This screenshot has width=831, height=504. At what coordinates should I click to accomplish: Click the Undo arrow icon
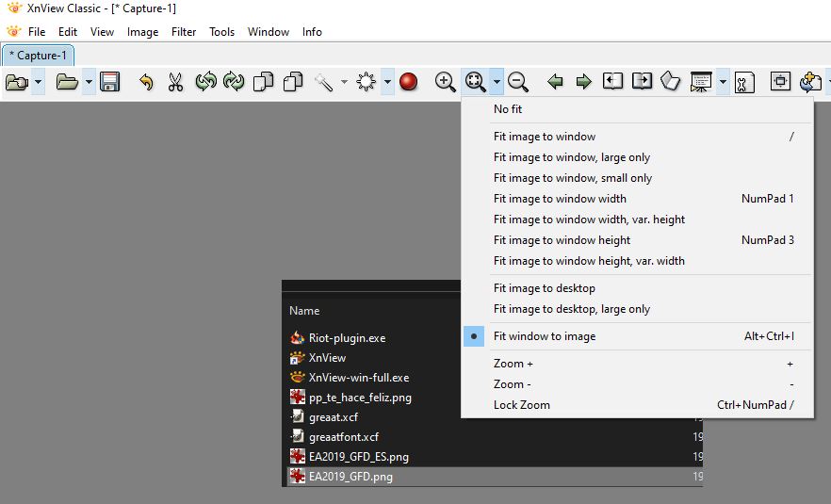(146, 82)
